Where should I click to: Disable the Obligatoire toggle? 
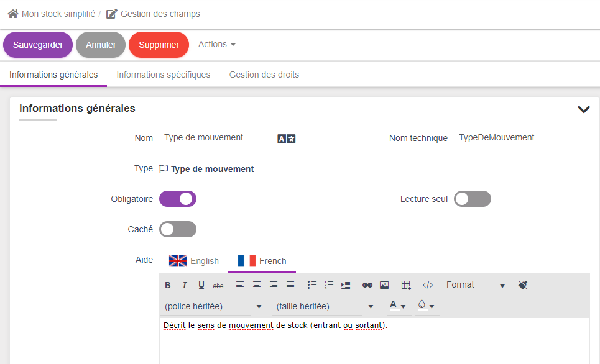(x=178, y=199)
